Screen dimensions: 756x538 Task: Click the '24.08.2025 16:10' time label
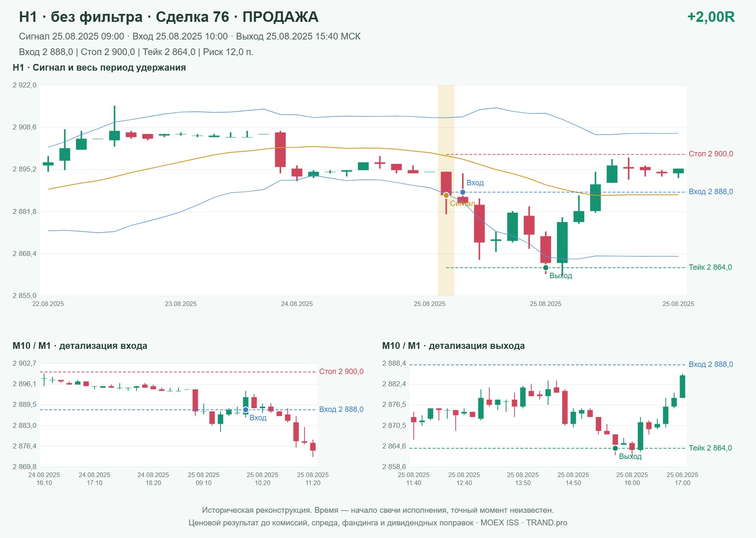(44, 479)
